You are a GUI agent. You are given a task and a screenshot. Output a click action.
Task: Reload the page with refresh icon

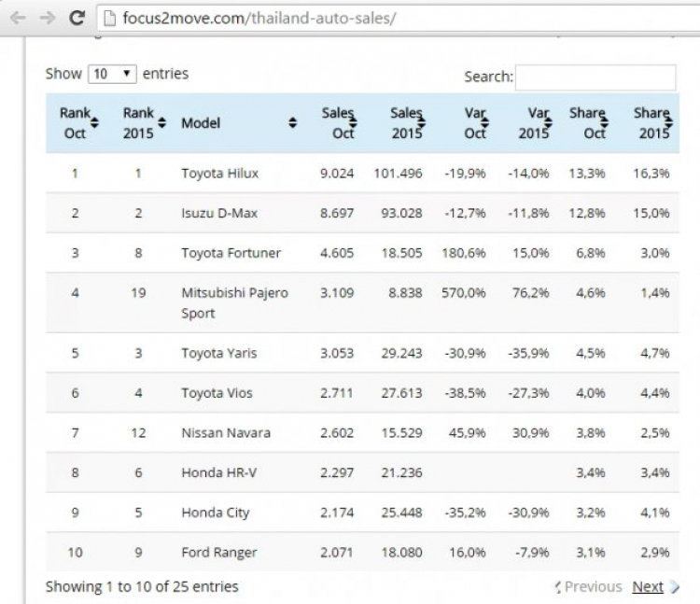click(77, 18)
